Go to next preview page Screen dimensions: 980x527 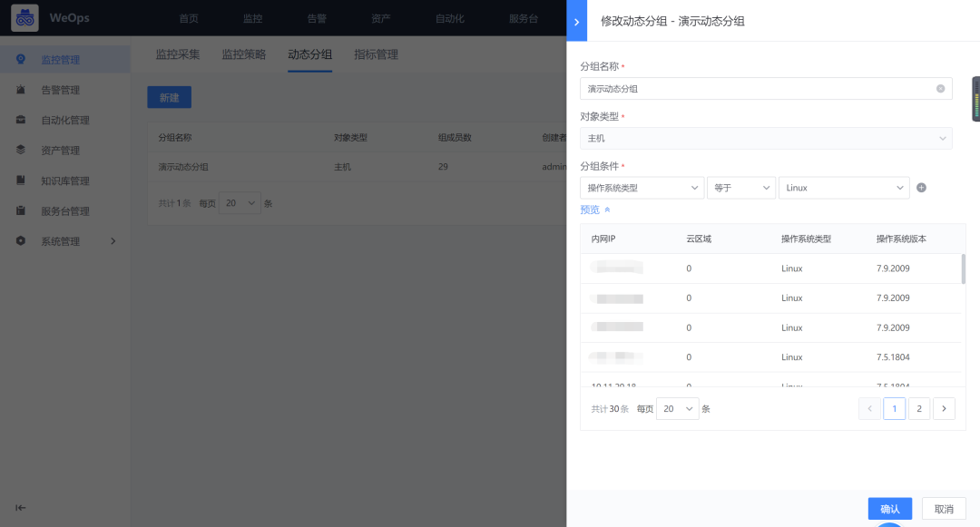(x=944, y=408)
